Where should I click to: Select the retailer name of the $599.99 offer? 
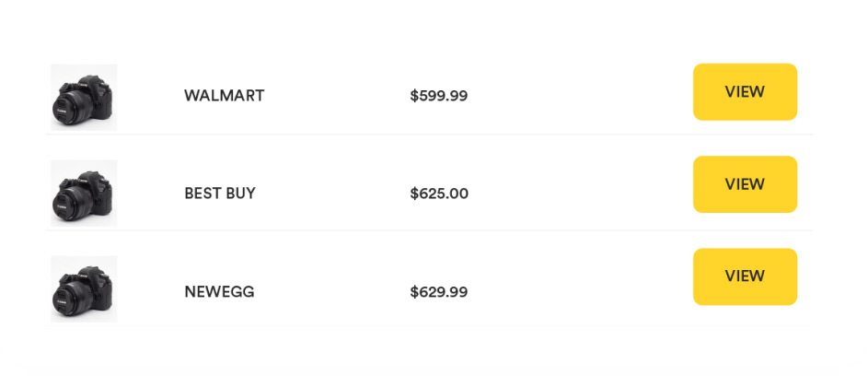225,96
